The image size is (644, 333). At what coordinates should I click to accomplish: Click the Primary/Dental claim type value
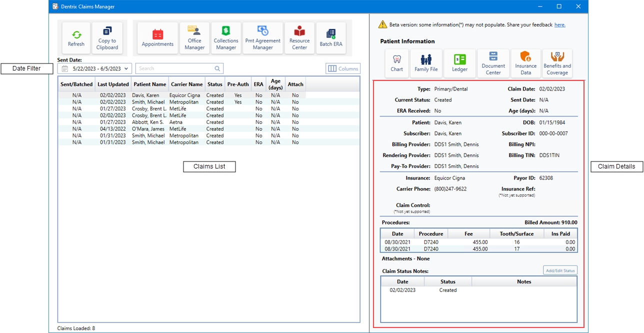tap(451, 89)
